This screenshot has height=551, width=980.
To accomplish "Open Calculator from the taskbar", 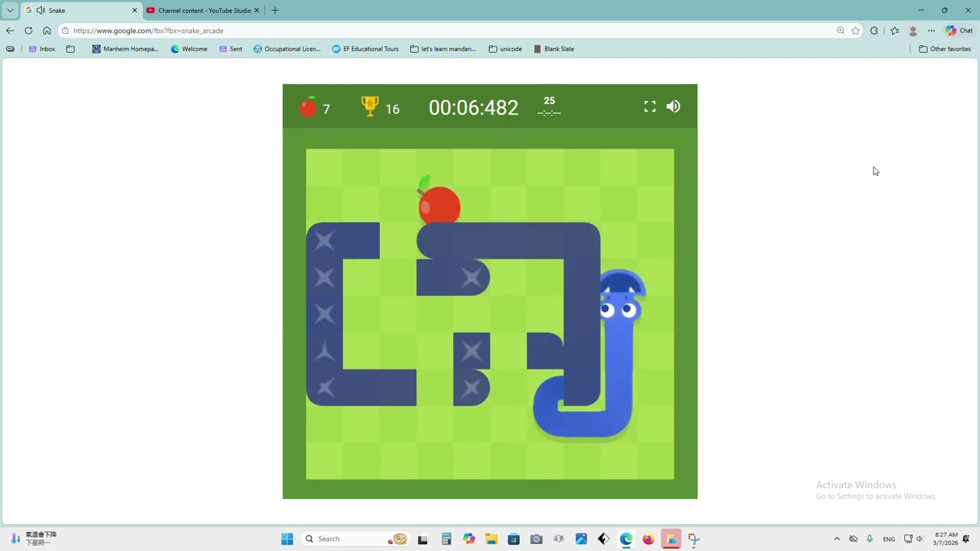I will pos(446,539).
